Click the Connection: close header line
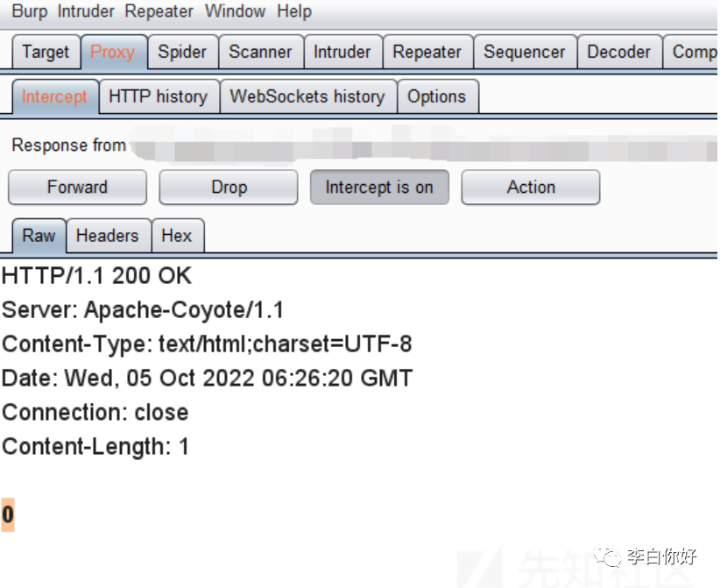Image resolution: width=720 pixels, height=588 pixels. 95,413
